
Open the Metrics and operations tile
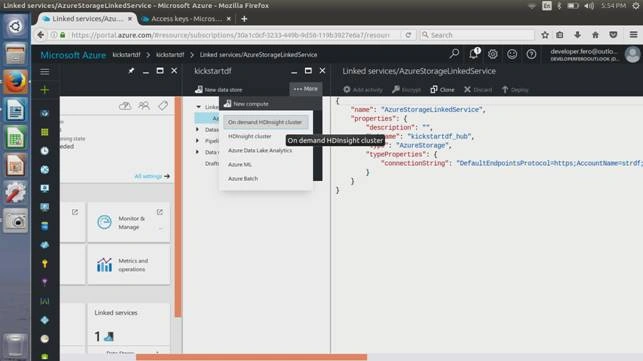point(129,265)
